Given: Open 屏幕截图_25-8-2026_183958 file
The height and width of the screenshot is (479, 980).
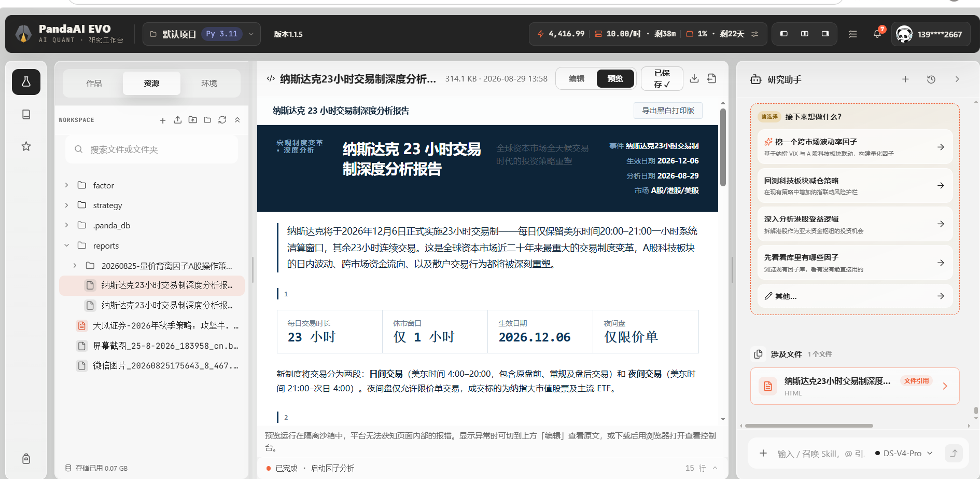Looking at the screenshot, I should click(x=152, y=346).
